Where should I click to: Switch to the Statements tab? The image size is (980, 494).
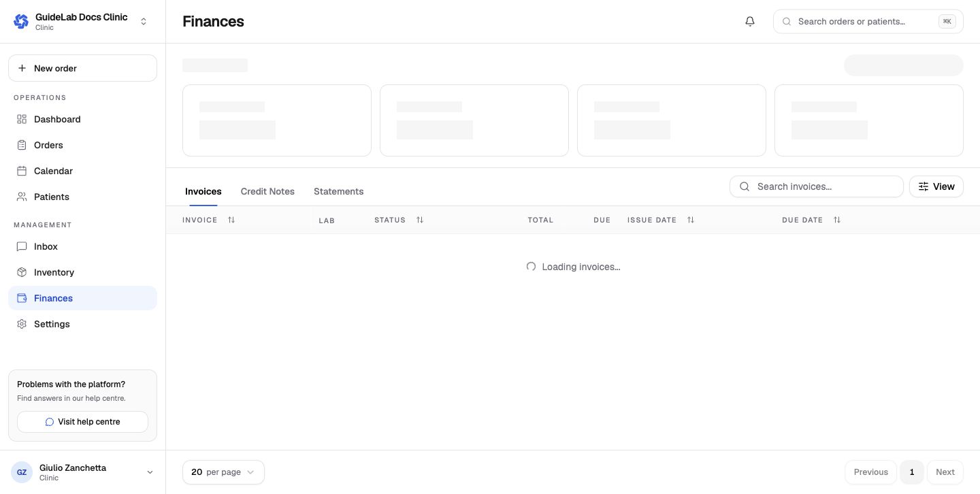(339, 191)
